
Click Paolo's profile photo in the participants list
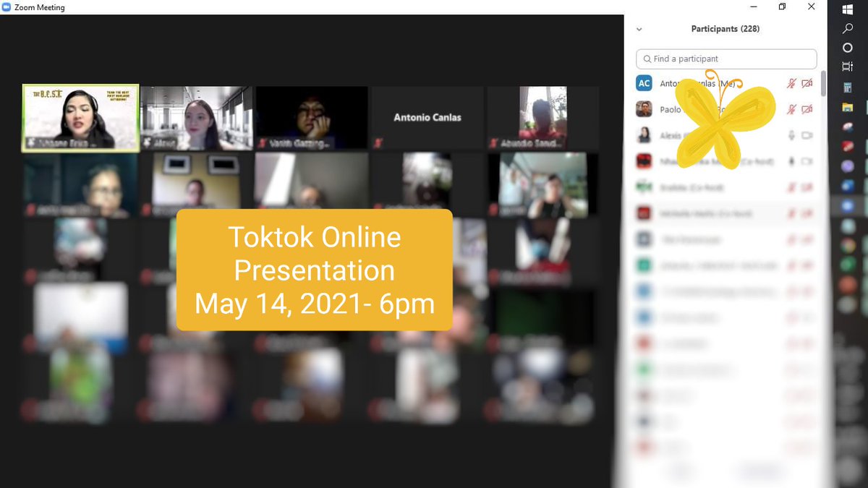(x=644, y=109)
